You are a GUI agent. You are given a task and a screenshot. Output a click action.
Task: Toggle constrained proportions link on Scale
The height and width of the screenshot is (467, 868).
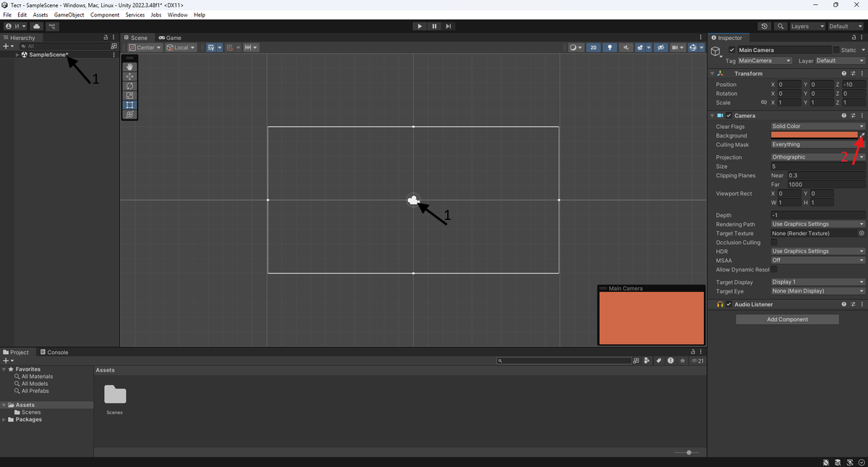(x=764, y=102)
